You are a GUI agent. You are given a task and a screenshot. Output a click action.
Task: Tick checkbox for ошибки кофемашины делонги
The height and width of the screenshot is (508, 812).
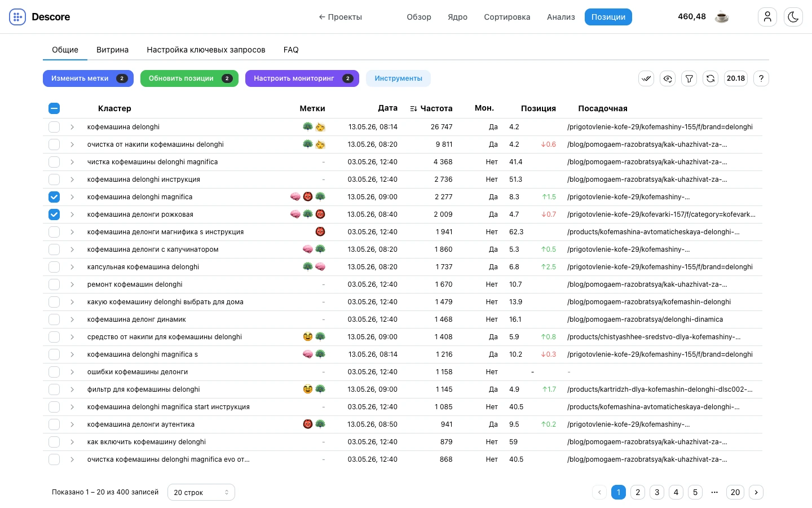[x=54, y=372]
